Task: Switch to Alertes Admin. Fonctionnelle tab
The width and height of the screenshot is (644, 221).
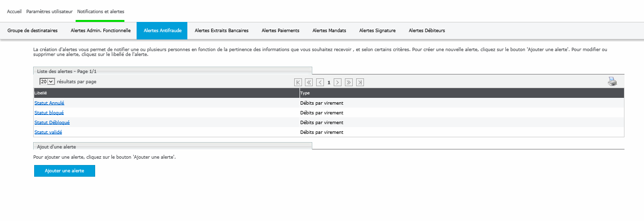Action: [x=101, y=31]
